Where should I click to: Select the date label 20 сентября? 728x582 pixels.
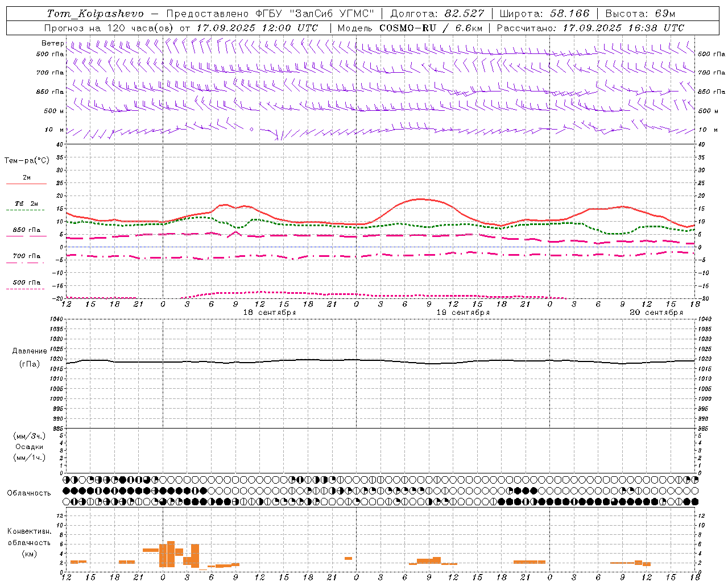656,313
